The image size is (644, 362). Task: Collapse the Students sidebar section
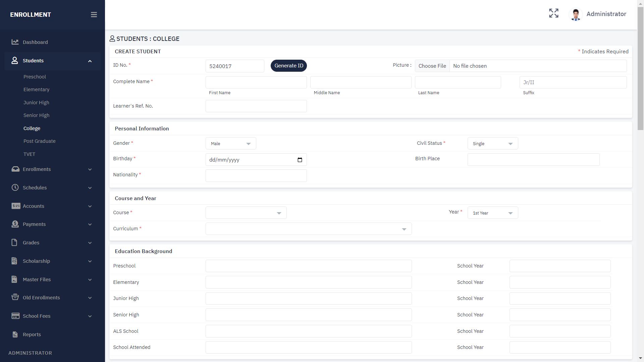[90, 61]
